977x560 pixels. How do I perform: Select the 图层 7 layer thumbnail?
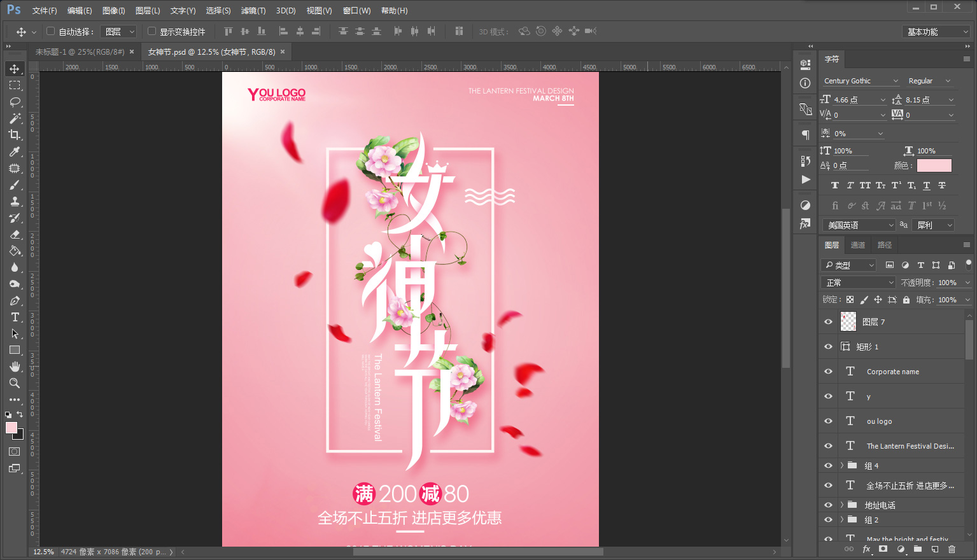[848, 321]
